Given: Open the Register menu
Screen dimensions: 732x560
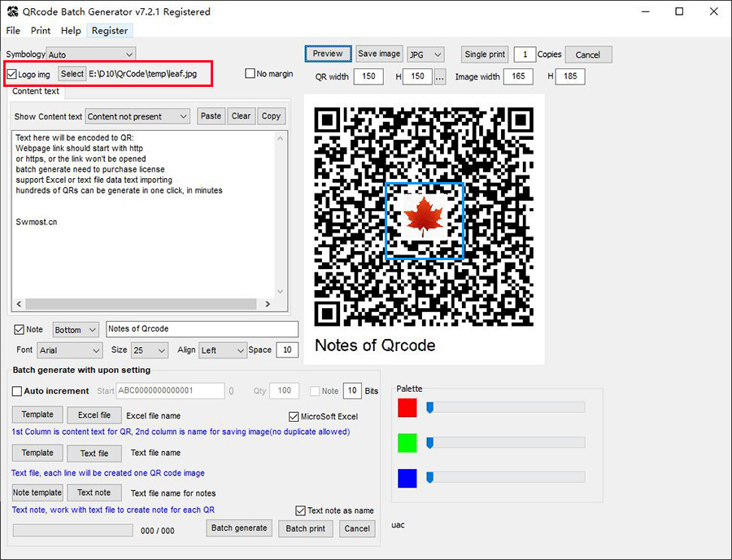Looking at the screenshot, I should (x=110, y=31).
